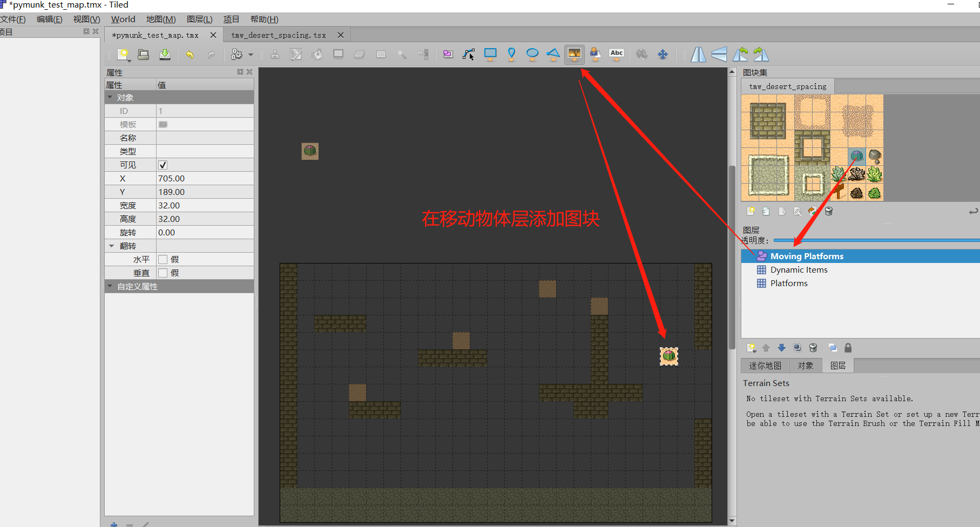Check the 垂直 flip checkbox
This screenshot has width=980, height=527.
[x=164, y=273]
